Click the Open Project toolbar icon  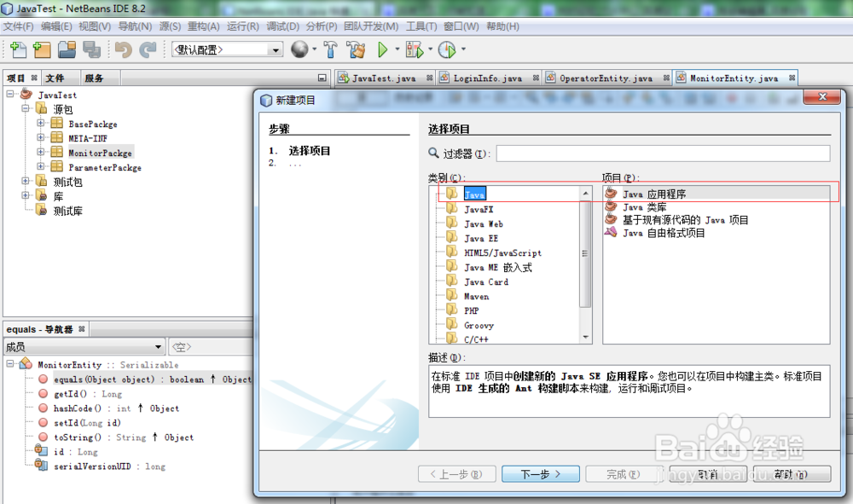pos(67,49)
